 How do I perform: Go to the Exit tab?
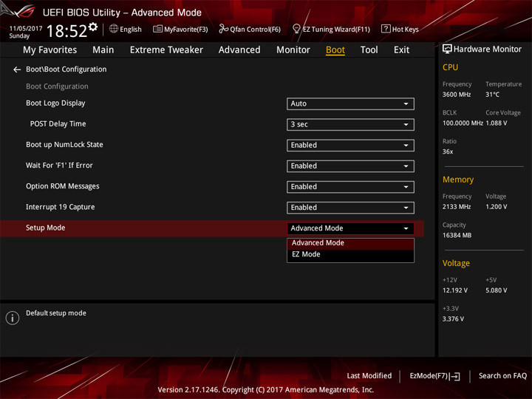401,50
